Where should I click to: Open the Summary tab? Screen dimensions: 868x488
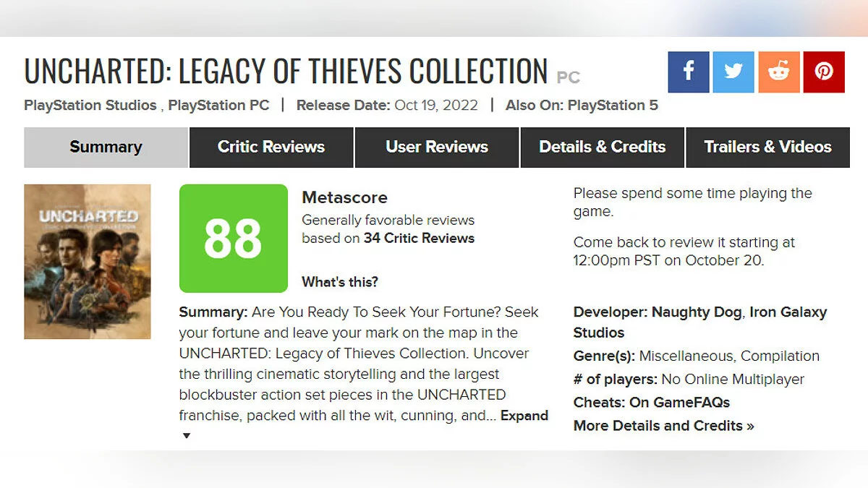[x=106, y=147]
